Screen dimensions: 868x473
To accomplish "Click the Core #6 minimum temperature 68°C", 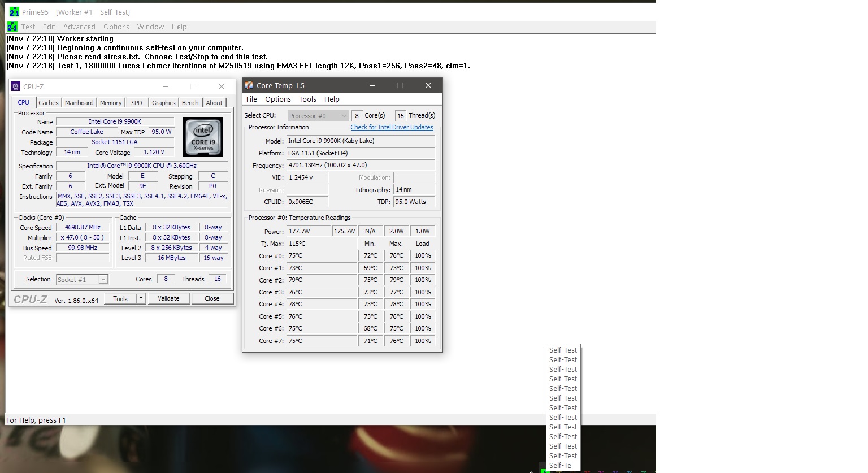I will pyautogui.click(x=370, y=328).
